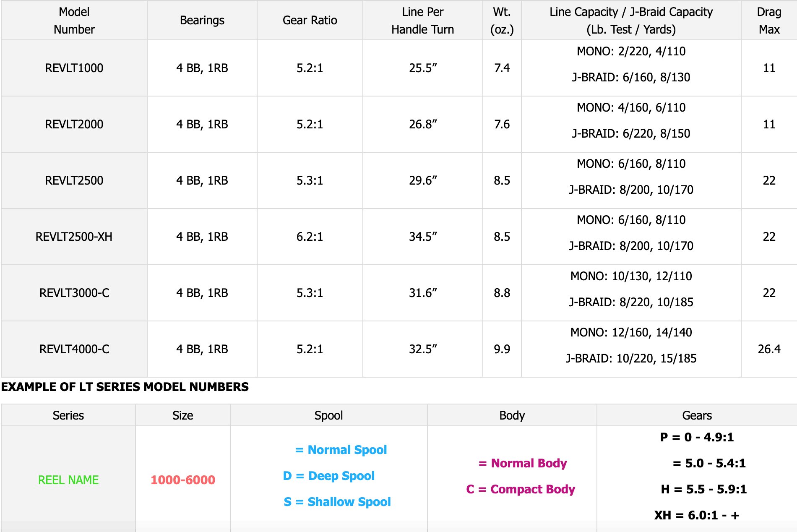797x532 pixels.
Task: Select the H = 5.5 - 5.9:1 text
Action: point(704,489)
